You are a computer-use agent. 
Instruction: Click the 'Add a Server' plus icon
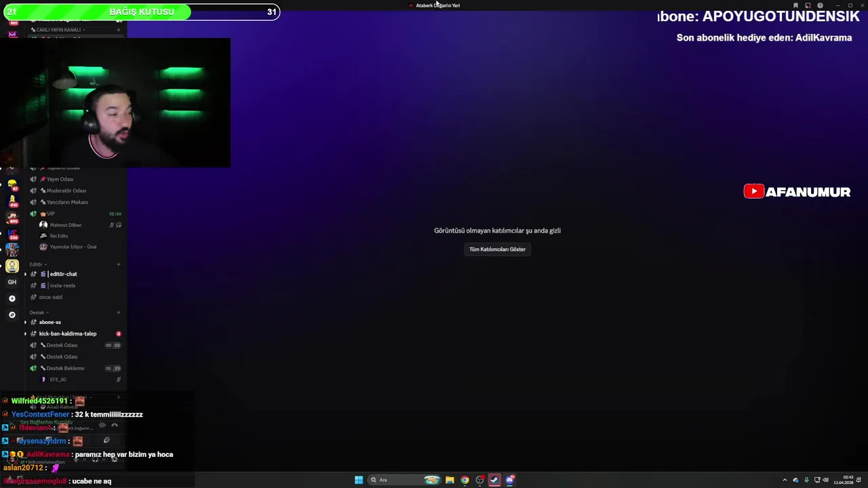12,298
